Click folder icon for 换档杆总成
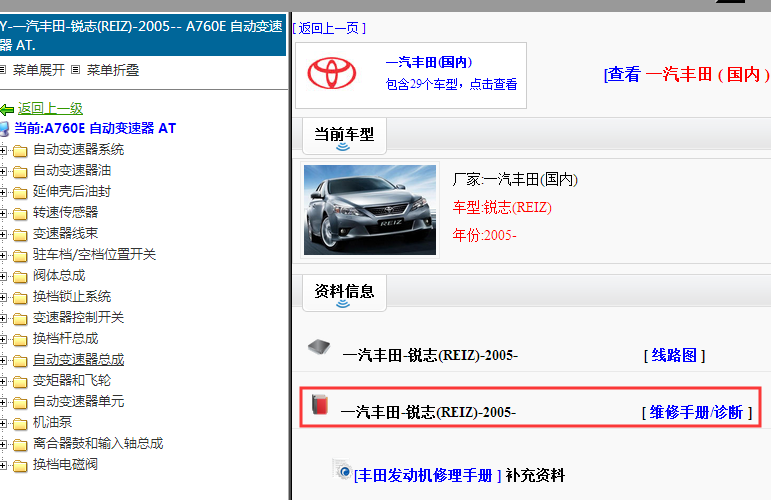 pyautogui.click(x=20, y=340)
